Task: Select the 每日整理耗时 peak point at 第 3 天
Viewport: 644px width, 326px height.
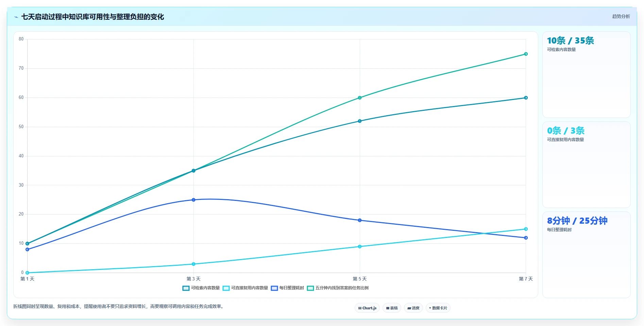Action: click(193, 200)
